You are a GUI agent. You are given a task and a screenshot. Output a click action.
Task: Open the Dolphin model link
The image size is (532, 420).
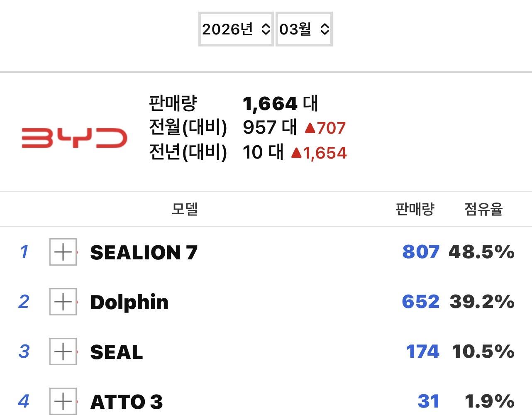point(129,302)
